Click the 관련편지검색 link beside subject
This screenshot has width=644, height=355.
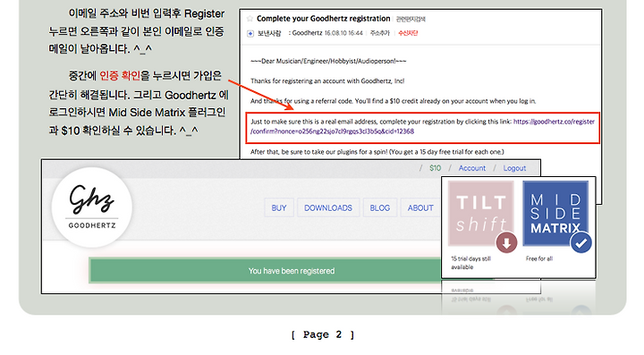411,20
